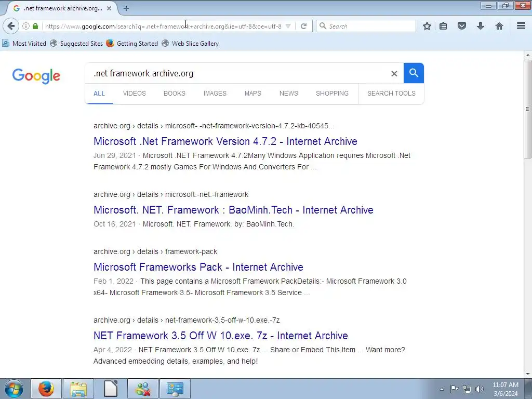Image resolution: width=532 pixels, height=399 pixels.
Task: Open NET Framework 3.5 Off W 10.exe result
Action: pyautogui.click(x=221, y=336)
